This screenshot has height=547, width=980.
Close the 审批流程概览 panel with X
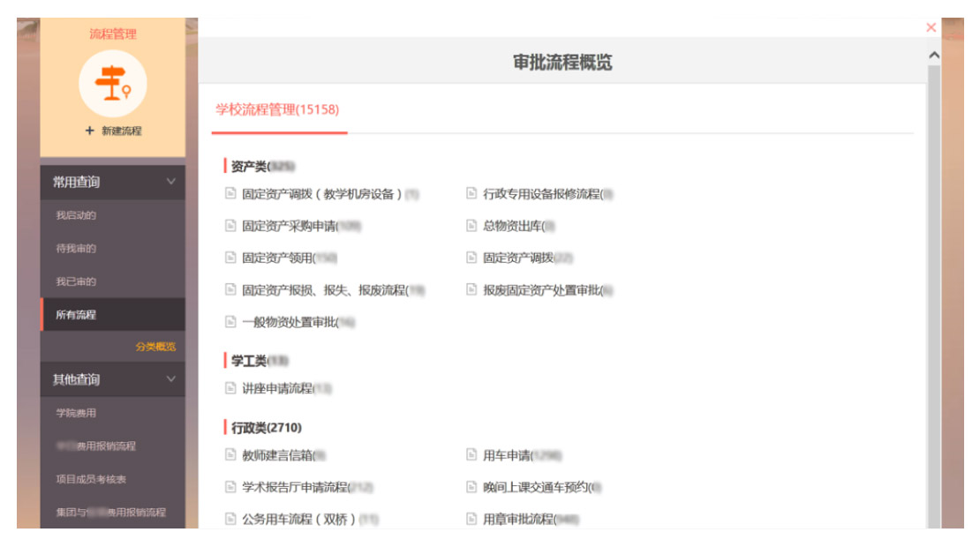tap(931, 27)
